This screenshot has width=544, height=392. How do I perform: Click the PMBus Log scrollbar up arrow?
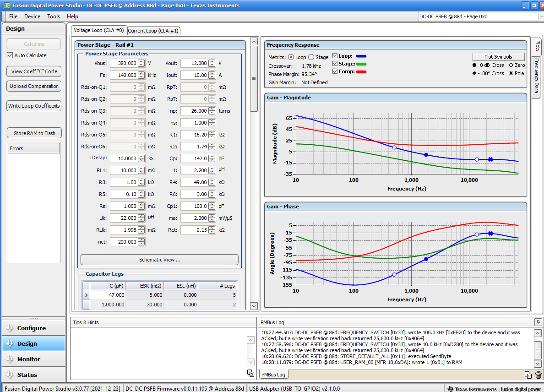(538, 333)
